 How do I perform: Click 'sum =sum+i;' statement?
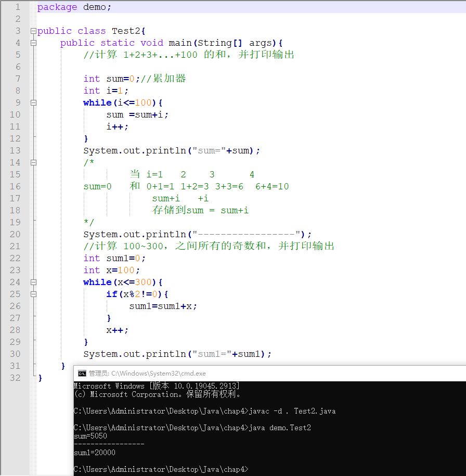137,115
